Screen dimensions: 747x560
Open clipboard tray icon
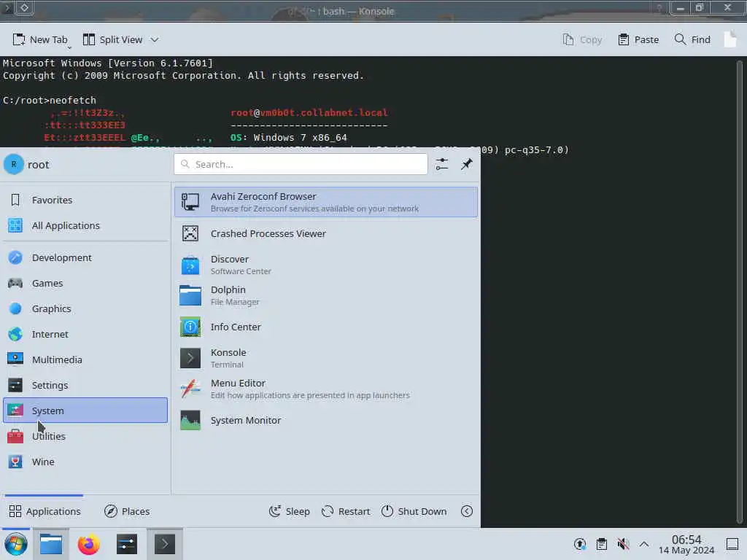tap(602, 544)
